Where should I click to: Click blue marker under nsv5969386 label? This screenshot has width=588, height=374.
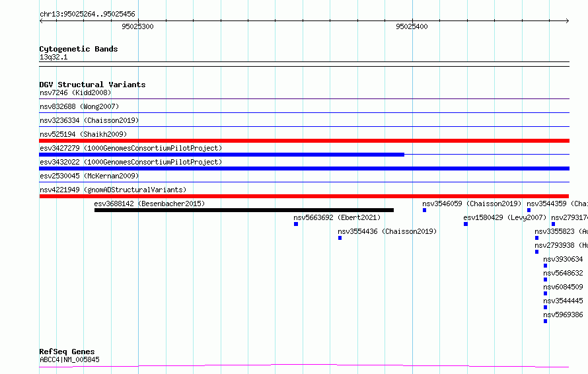pyautogui.click(x=545, y=321)
